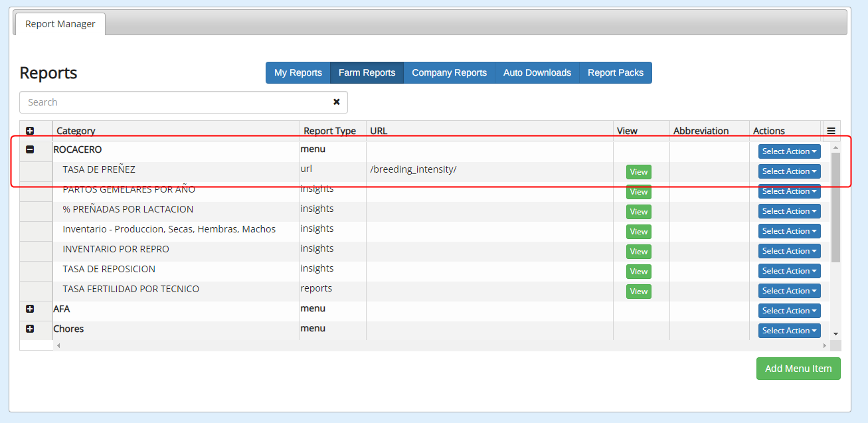View the INVENTARIO POR REPRO report
Viewport: 868px width, 423px height.
point(638,252)
